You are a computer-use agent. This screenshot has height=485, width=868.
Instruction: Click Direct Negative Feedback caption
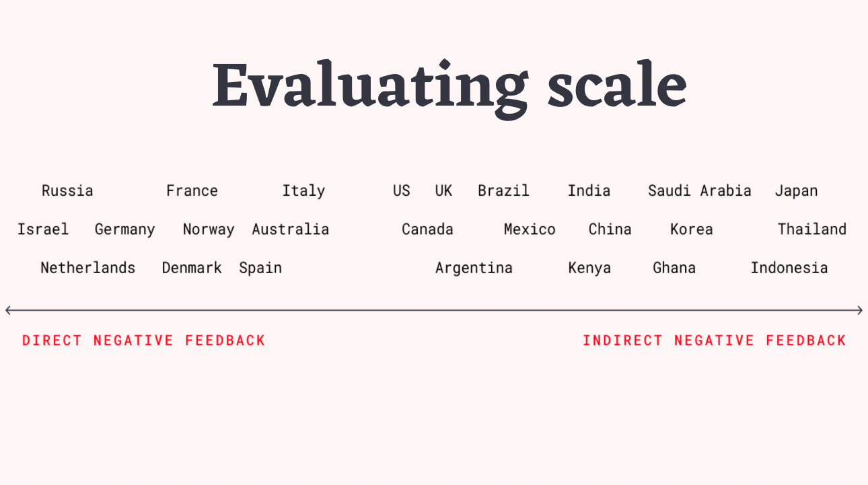click(x=144, y=340)
